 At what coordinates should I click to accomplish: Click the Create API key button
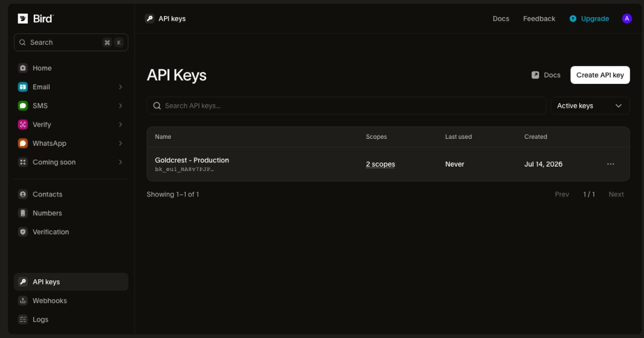point(600,75)
